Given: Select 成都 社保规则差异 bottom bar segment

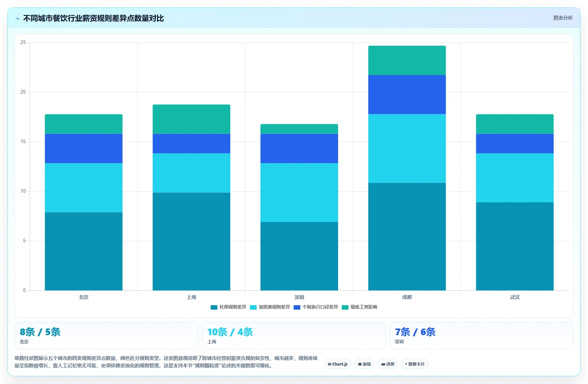Looking at the screenshot, I should 407,237.
